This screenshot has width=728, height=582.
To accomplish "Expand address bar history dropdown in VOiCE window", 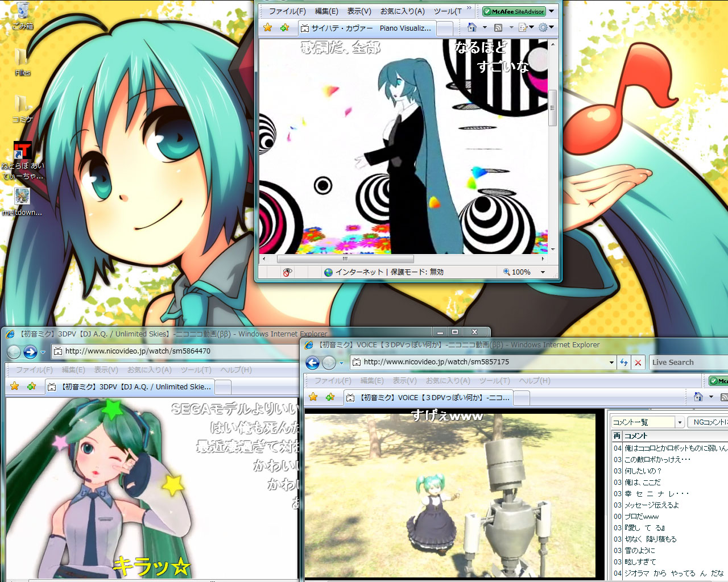I will [611, 362].
